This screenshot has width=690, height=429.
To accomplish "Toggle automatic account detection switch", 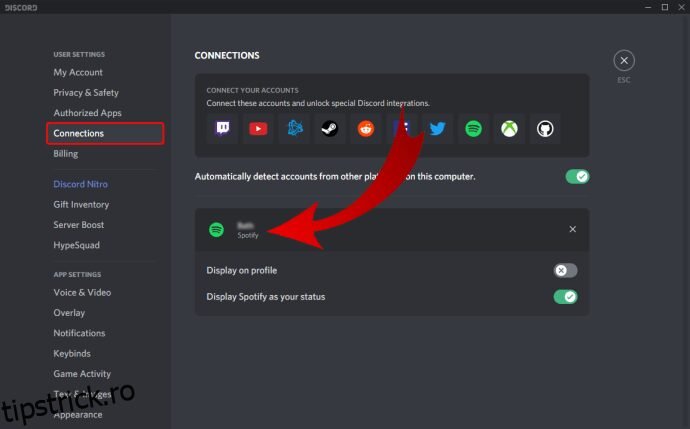I will [x=577, y=176].
